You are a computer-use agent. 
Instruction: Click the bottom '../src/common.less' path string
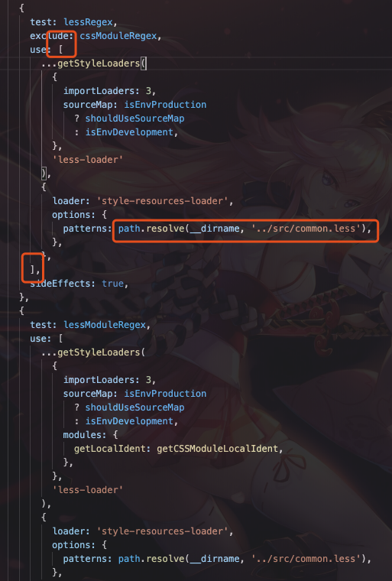(x=306, y=558)
